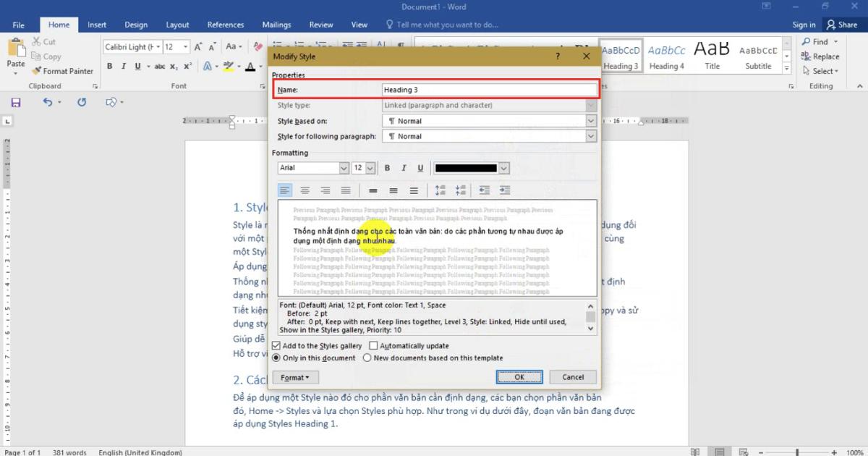
Task: Open the Change Case Aa dropdown
Action: point(234,47)
